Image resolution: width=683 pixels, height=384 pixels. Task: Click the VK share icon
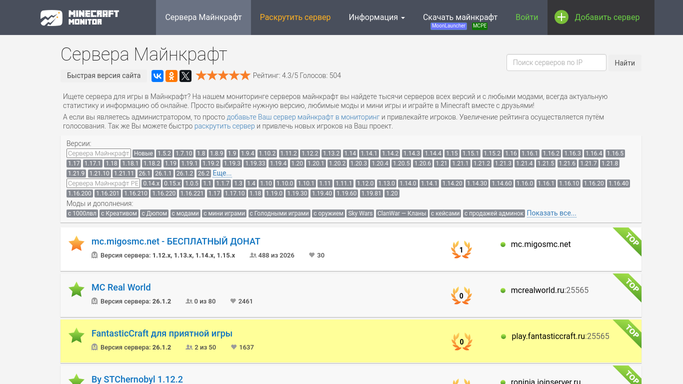[157, 76]
